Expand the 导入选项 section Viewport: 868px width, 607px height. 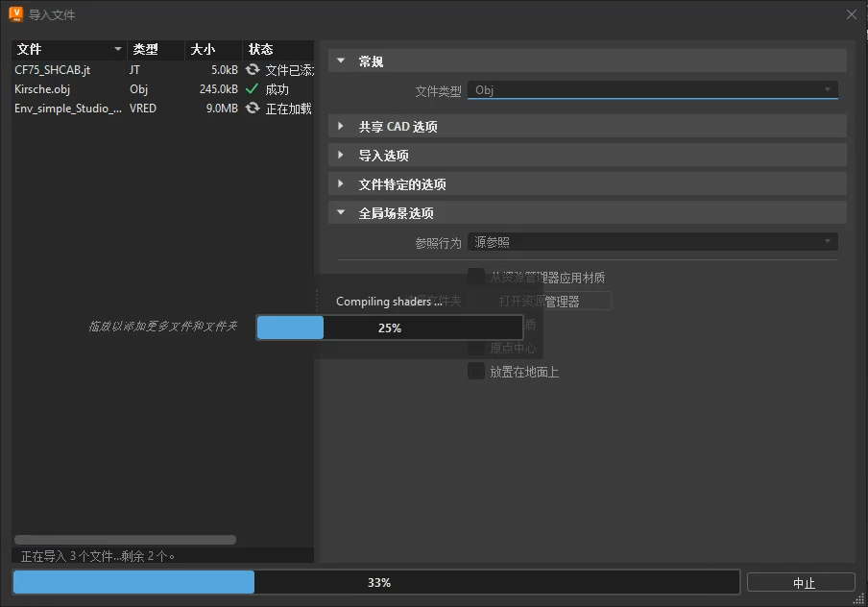pos(588,155)
